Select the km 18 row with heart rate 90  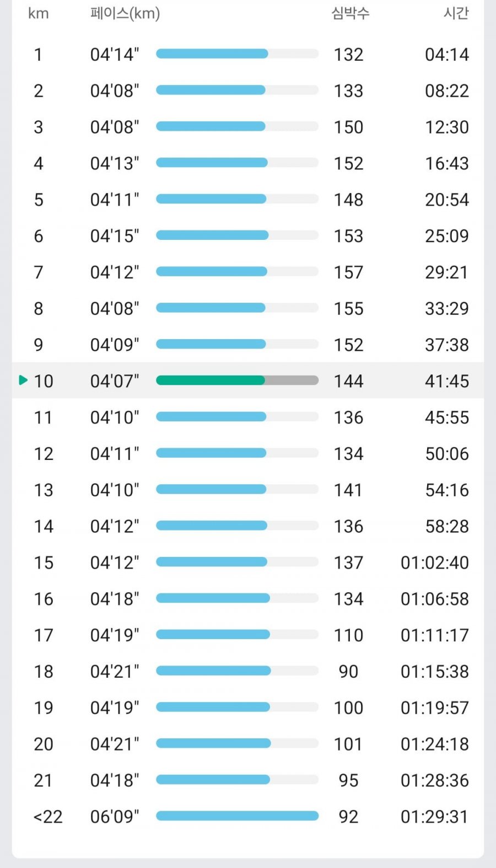coord(248,671)
